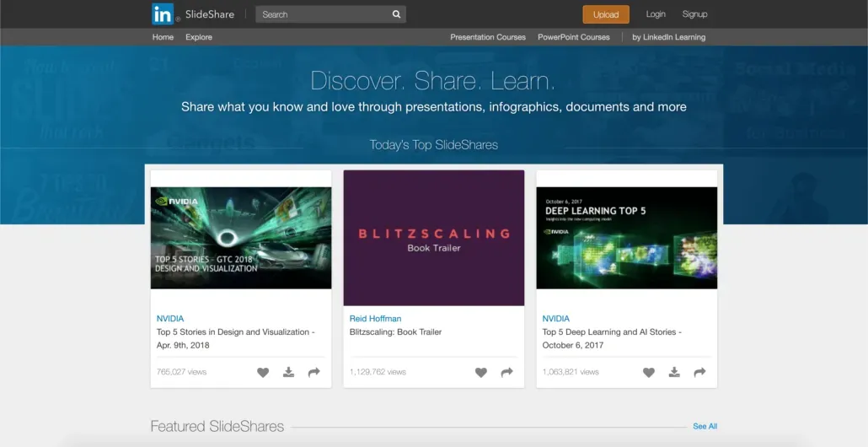868x447 pixels.
Task: Like the Blitzscaling Book Trailer card
Action: coord(481,372)
